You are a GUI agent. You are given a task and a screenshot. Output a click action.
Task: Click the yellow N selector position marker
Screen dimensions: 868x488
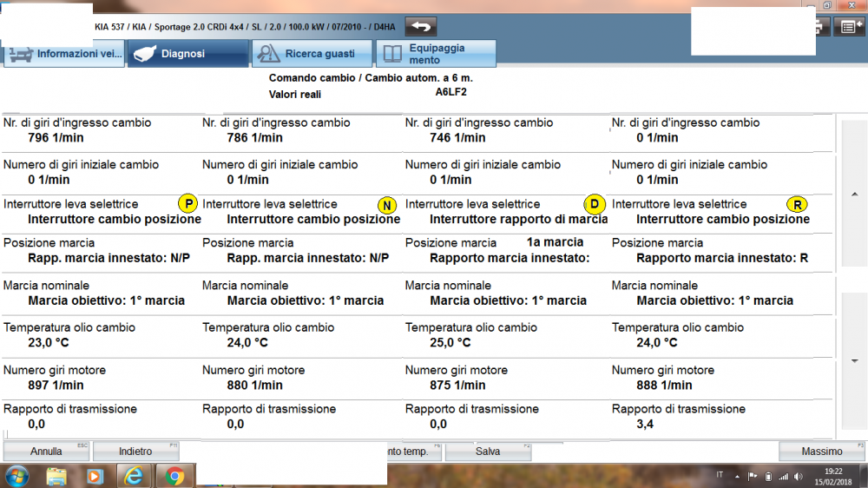387,206
